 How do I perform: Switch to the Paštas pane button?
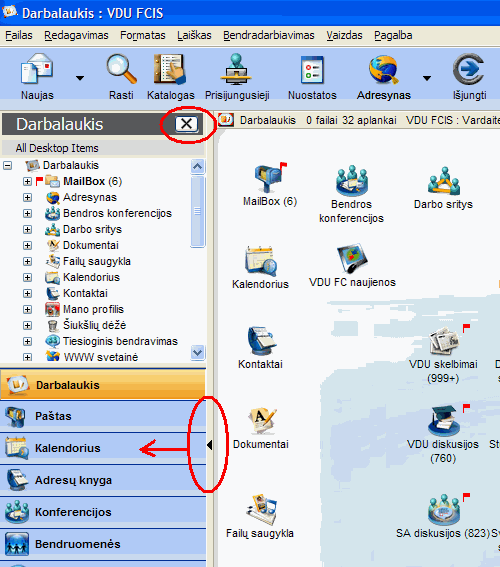click(103, 416)
